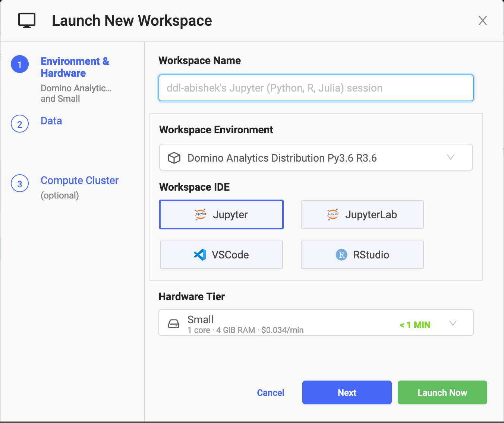Click the 'Domino Analytic...' summary text
The height and width of the screenshot is (423, 504).
click(x=76, y=88)
